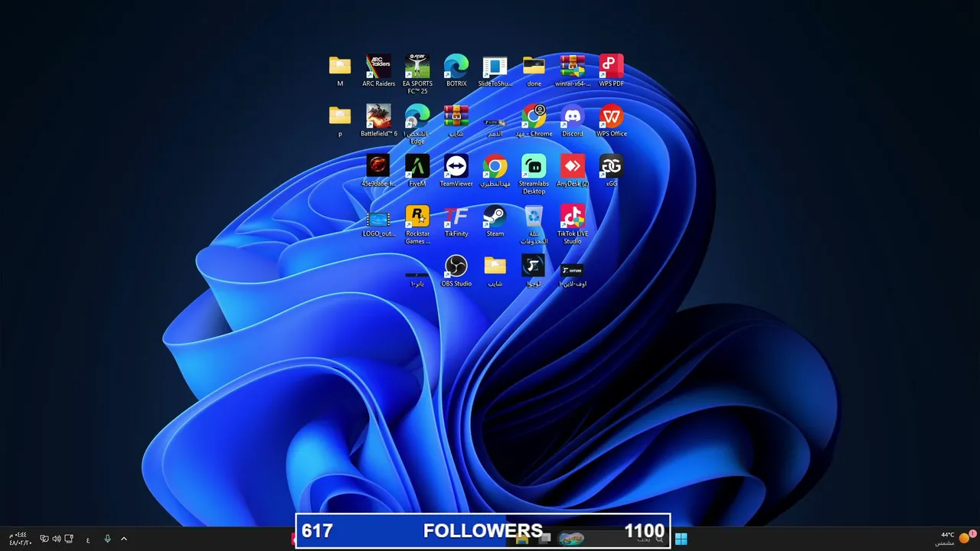Select the xGG shortcut icon
Screen dimensions: 980x551
click(611, 171)
